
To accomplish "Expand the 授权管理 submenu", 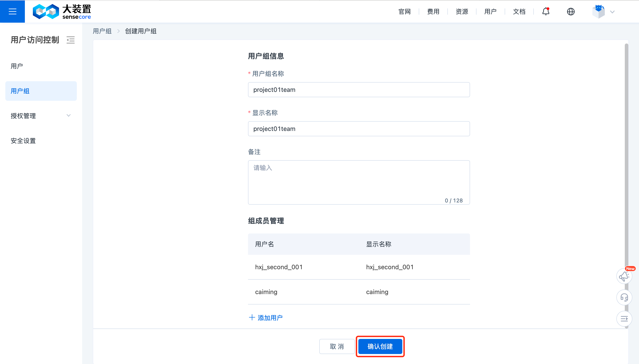I will point(68,115).
